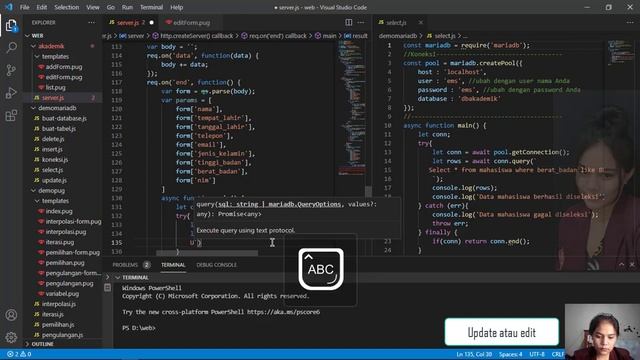Click errors and warnings status bar indicator
640x360 pixels.
pos(19,354)
